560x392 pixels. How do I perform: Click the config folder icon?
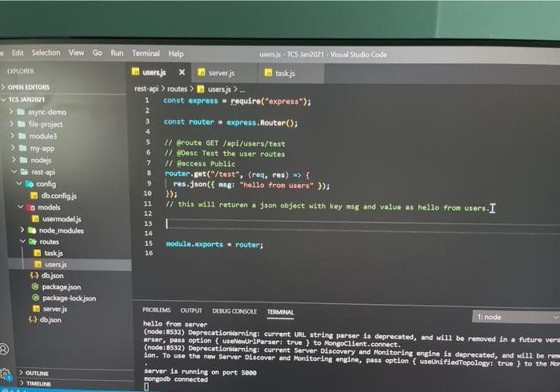pyautogui.click(x=30, y=184)
